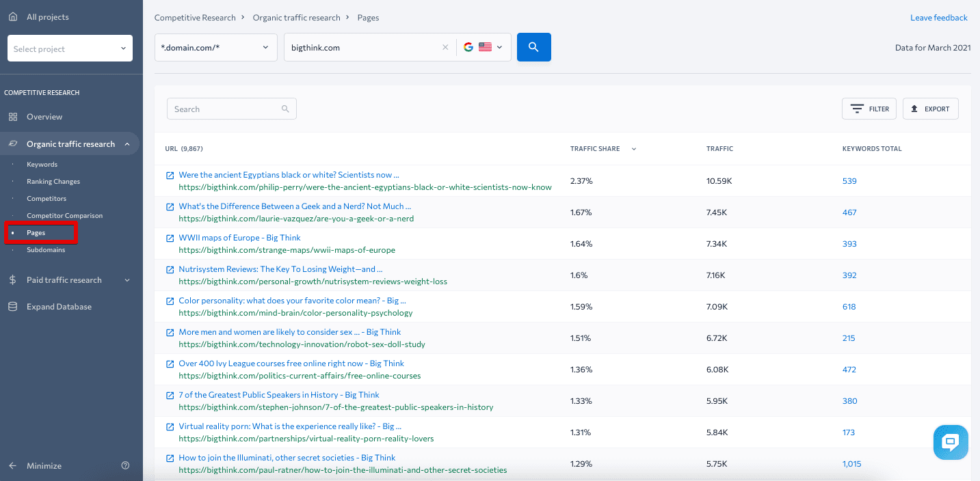Open the free-online-courses green URL
The image size is (980, 481).
point(300,376)
